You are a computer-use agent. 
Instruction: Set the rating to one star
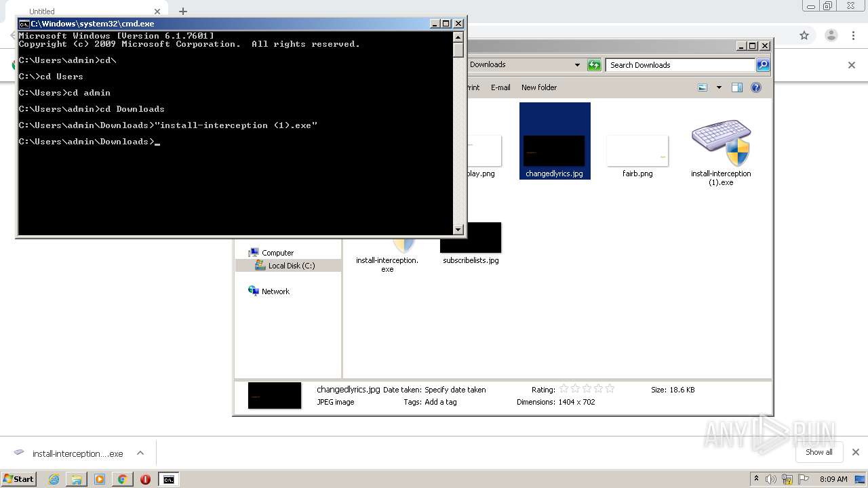coord(564,389)
